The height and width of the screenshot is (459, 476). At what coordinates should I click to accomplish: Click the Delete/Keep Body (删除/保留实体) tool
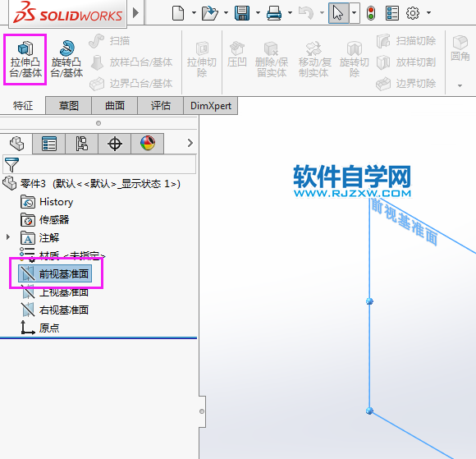click(272, 60)
